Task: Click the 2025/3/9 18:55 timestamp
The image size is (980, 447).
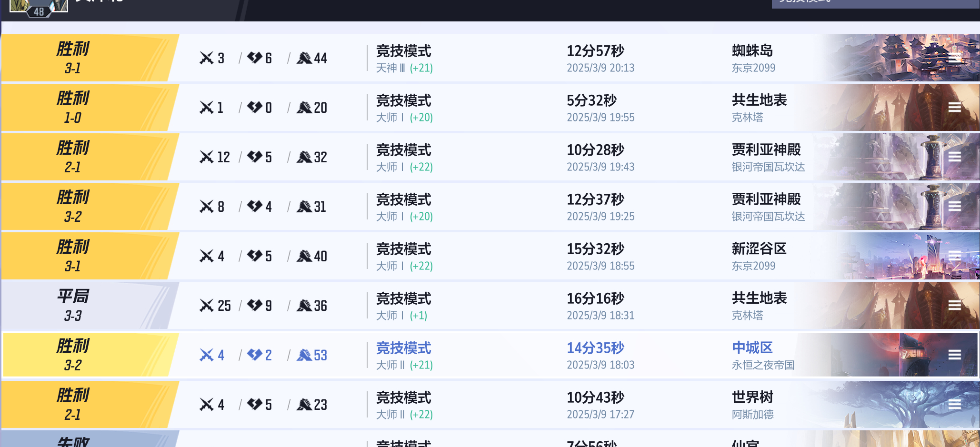Action: [x=600, y=266]
